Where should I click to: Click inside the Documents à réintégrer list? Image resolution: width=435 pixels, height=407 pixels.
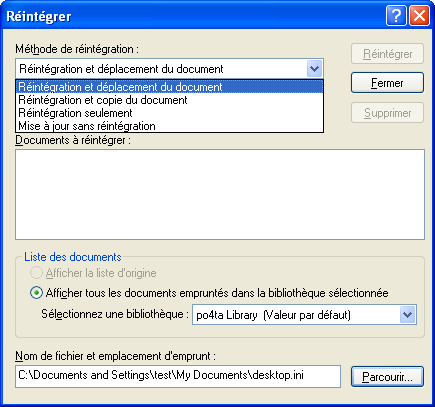click(220, 195)
